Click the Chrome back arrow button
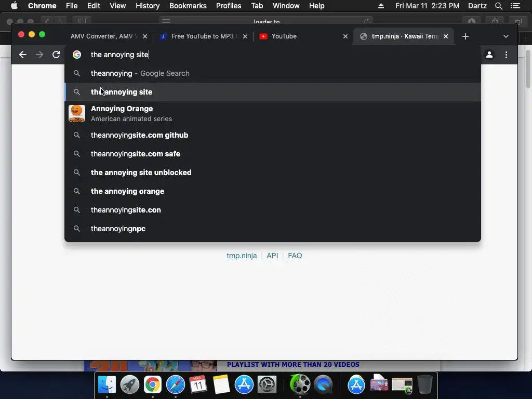This screenshot has width=532, height=399. 23,55
